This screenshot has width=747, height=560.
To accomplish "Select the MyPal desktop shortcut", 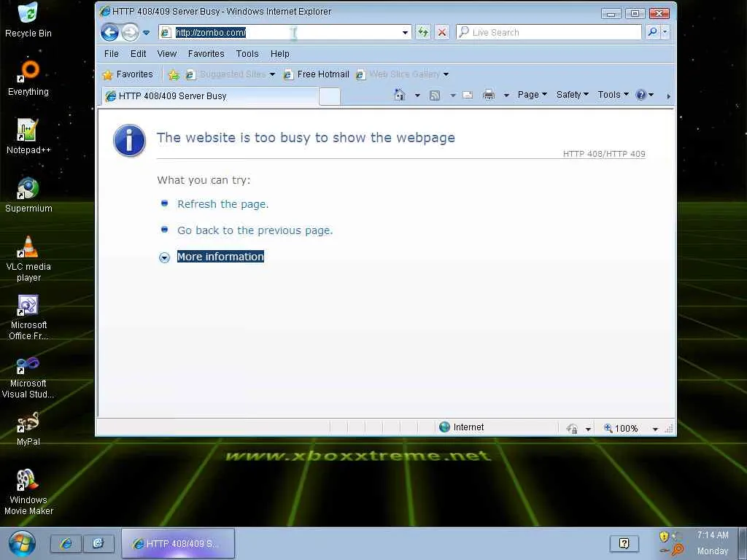I will point(28,429).
